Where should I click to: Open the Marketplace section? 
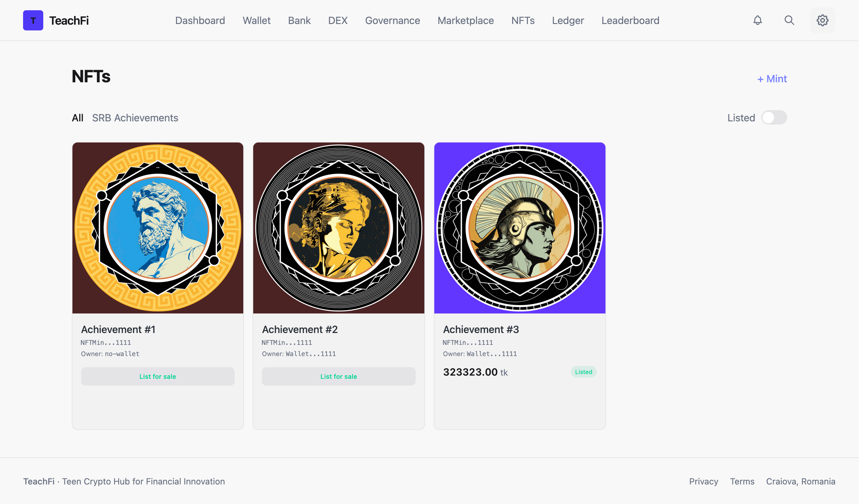tap(465, 20)
